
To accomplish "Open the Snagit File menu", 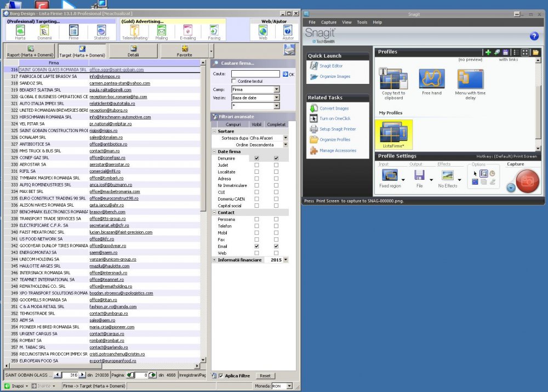I will pyautogui.click(x=312, y=22).
